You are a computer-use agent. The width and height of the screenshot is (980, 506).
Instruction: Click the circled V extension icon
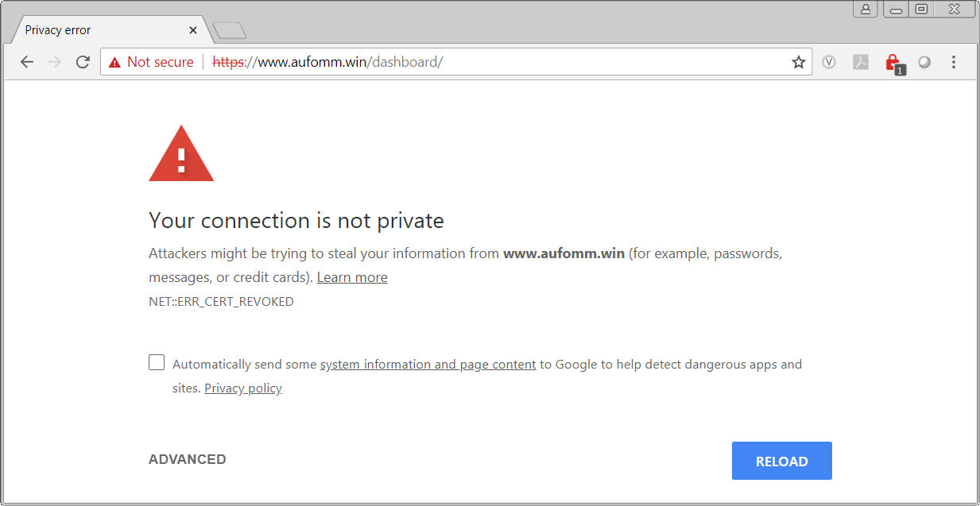point(829,62)
